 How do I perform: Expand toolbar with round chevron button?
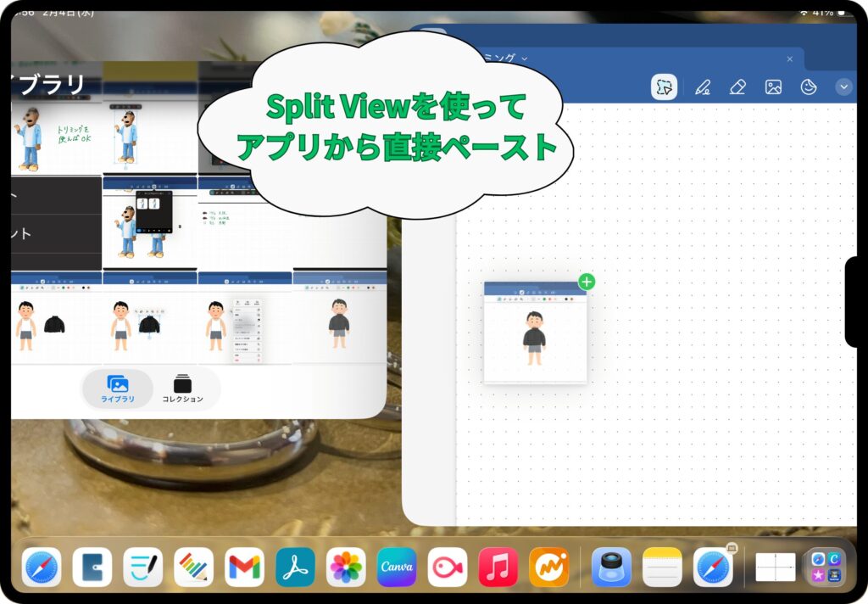click(x=843, y=87)
